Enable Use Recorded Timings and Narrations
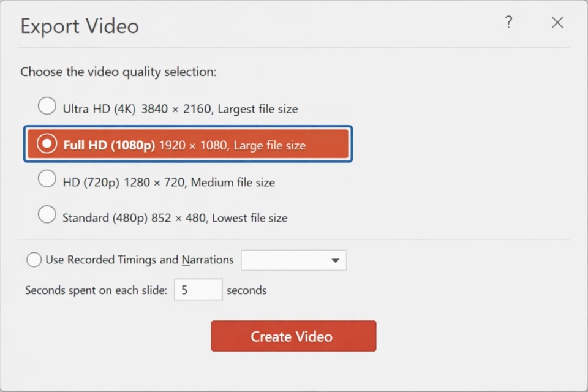588x392 pixels. (x=34, y=260)
